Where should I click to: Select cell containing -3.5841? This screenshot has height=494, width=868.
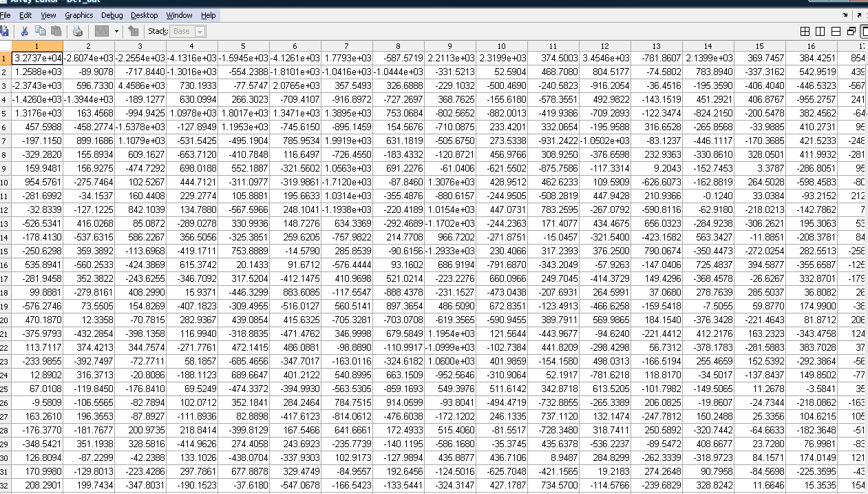pyautogui.click(x=812, y=389)
